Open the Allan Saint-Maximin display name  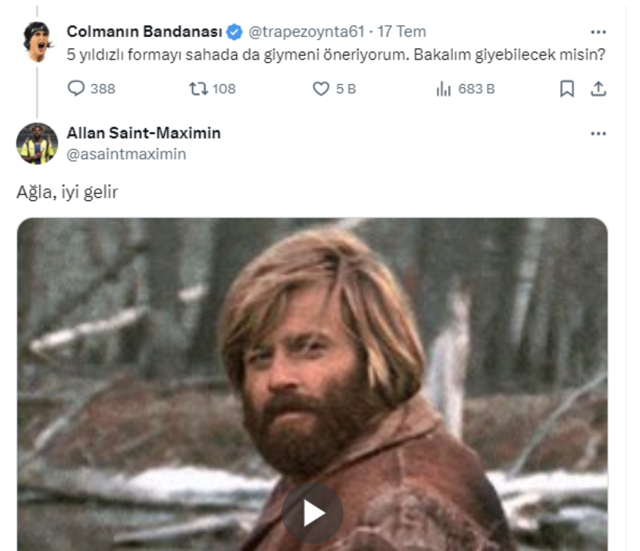pyautogui.click(x=144, y=133)
